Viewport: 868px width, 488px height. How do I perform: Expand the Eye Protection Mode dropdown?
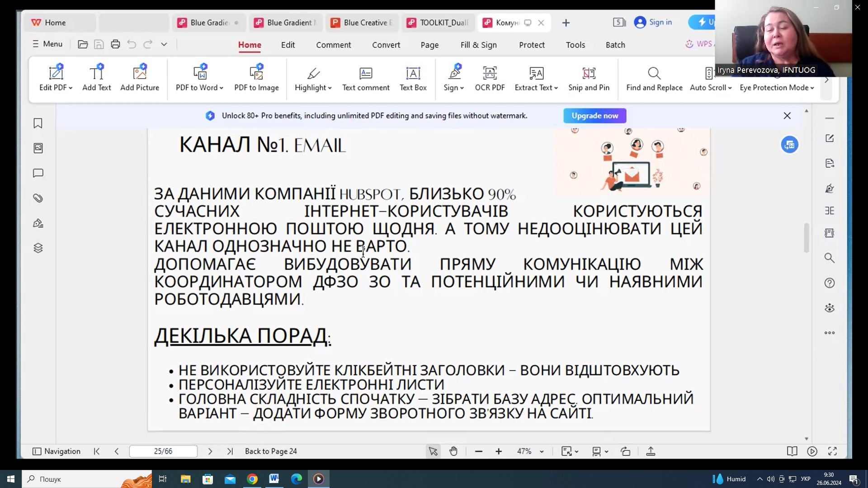coord(812,88)
